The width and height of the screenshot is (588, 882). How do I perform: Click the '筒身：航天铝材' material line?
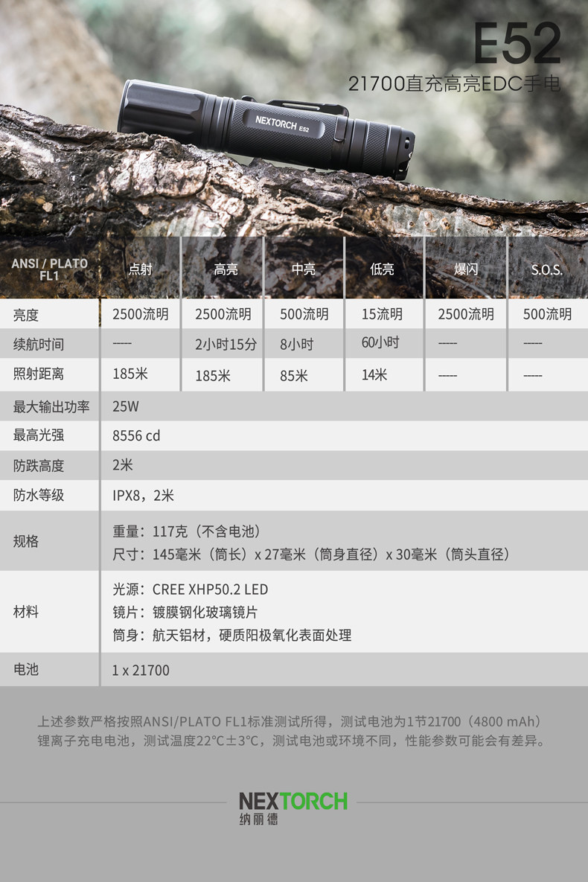pyautogui.click(x=231, y=635)
